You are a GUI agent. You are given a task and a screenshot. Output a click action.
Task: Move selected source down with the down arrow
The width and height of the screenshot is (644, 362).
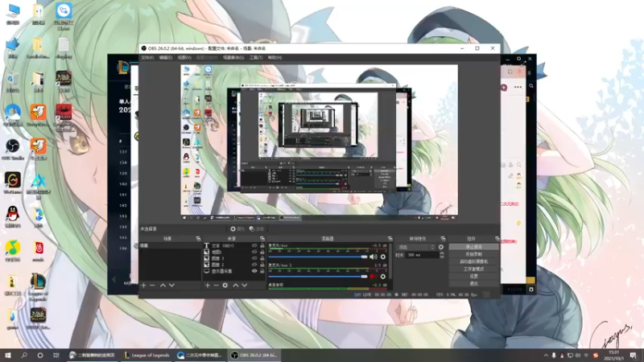(x=245, y=285)
